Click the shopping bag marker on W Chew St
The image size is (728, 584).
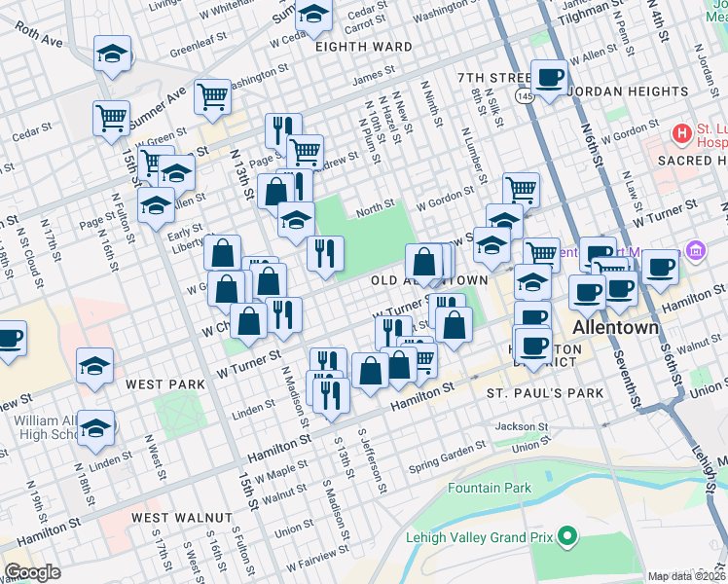pyautogui.click(x=249, y=322)
